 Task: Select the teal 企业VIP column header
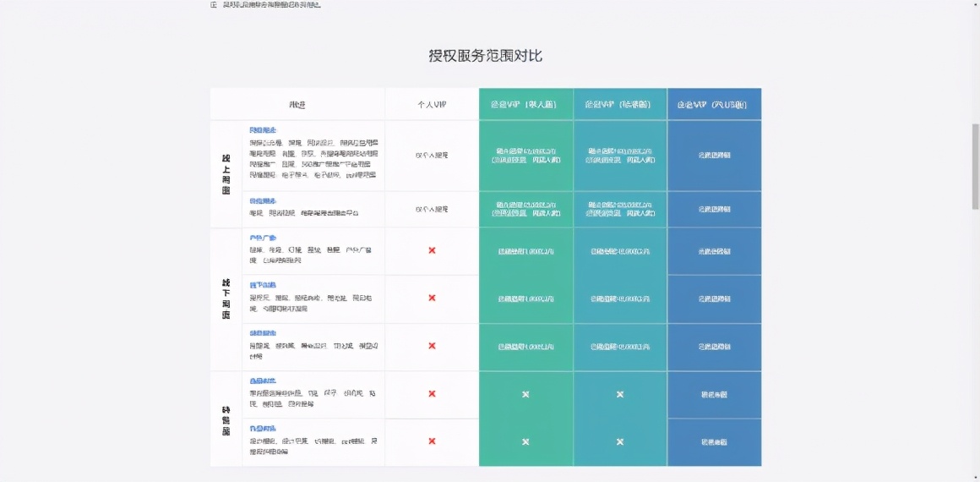pyautogui.click(x=620, y=104)
